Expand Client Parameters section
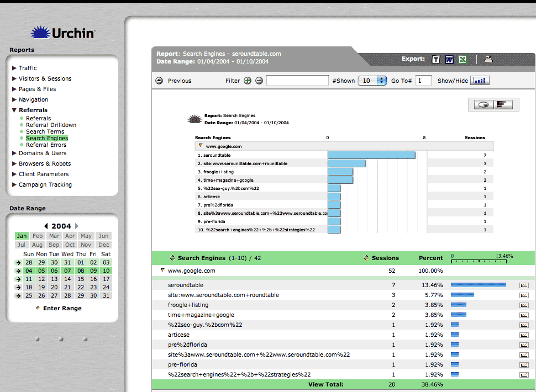 click(14, 174)
